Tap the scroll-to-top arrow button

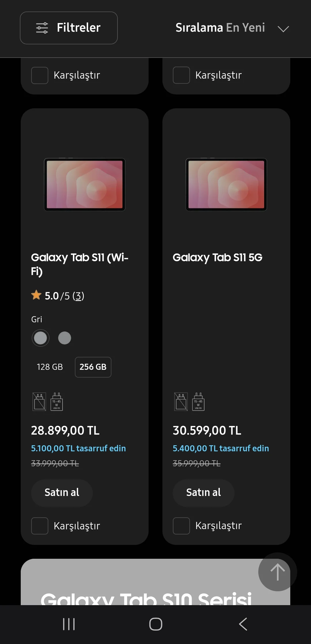(277, 572)
